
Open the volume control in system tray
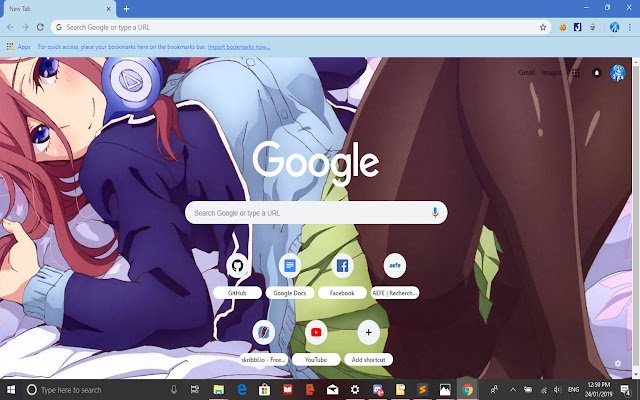pos(558,390)
